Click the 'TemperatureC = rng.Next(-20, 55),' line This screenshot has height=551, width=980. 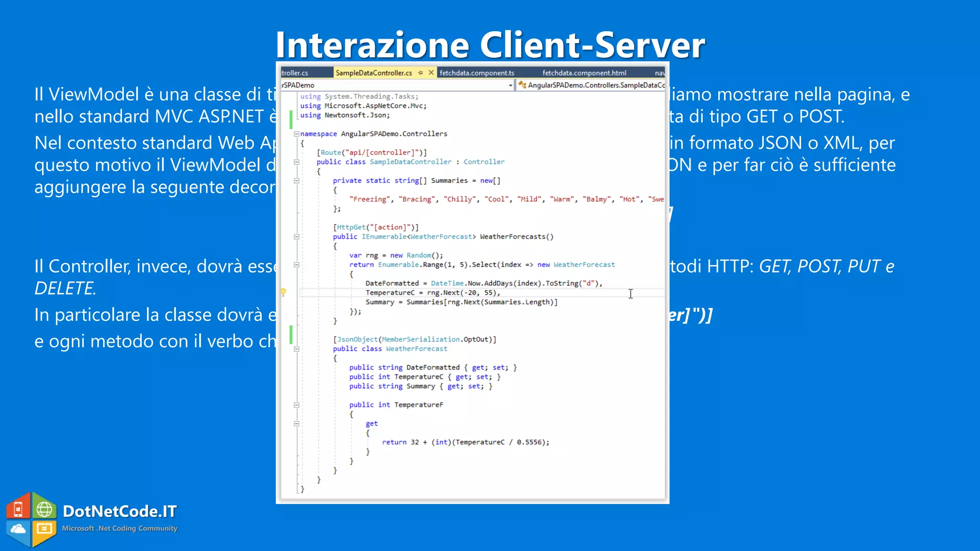tap(433, 293)
